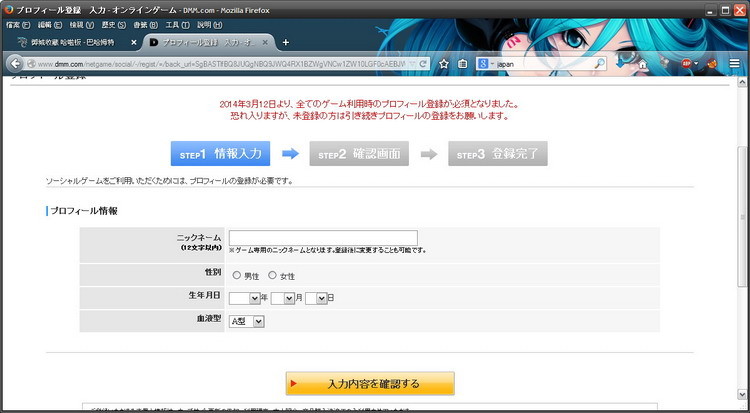Image resolution: width=750 pixels, height=413 pixels.
Task: Click the magnifier search icon
Action: pyautogui.click(x=599, y=64)
